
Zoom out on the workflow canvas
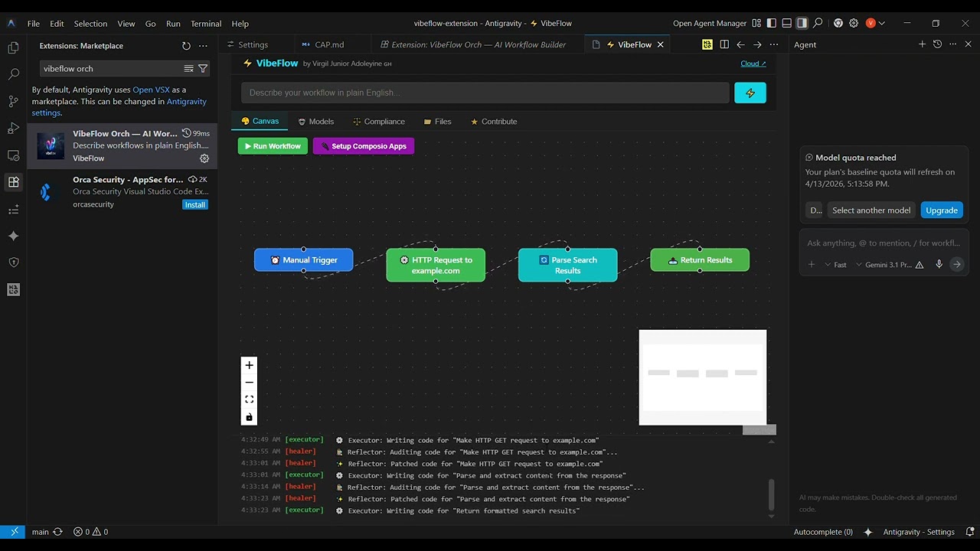click(249, 383)
